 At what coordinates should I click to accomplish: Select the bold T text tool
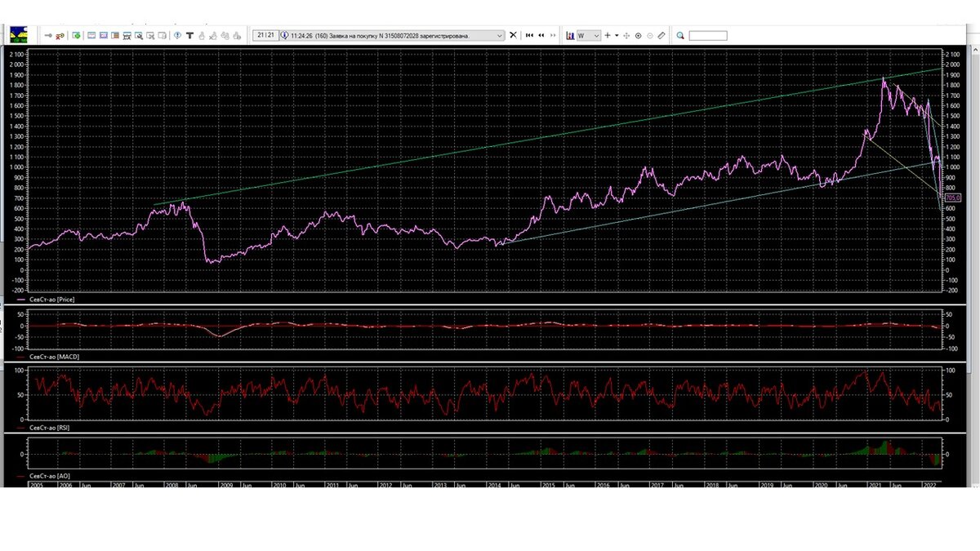click(189, 35)
